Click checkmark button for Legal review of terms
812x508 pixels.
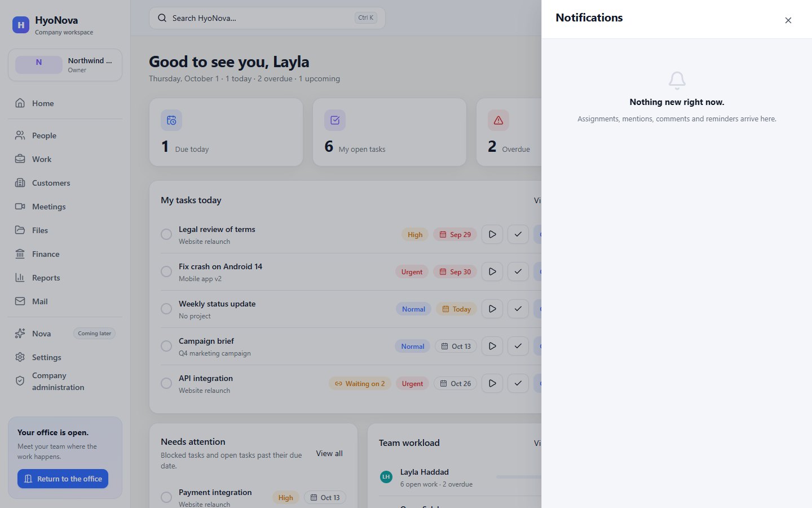coord(518,234)
